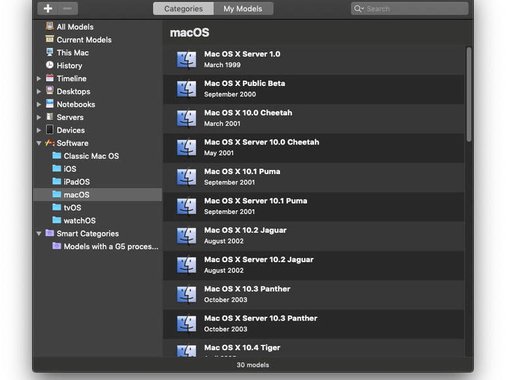Open the tvOS folder
This screenshot has height=380, width=506.
67,208
